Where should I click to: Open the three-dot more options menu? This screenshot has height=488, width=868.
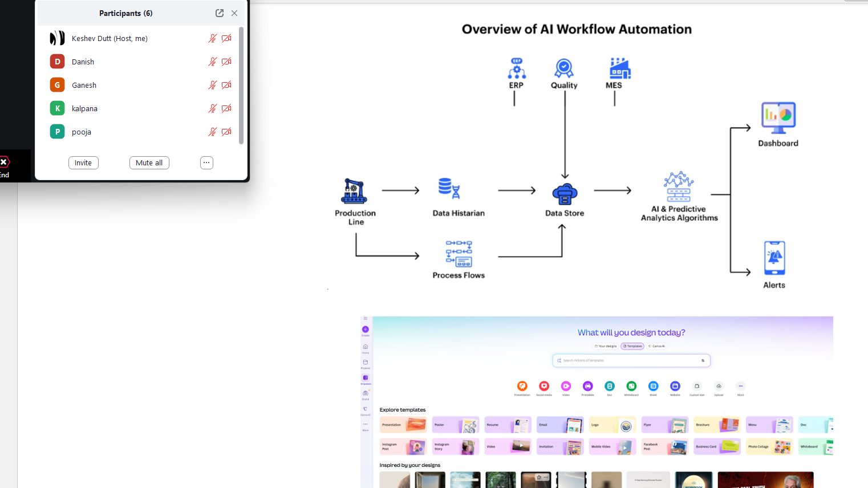coord(206,162)
